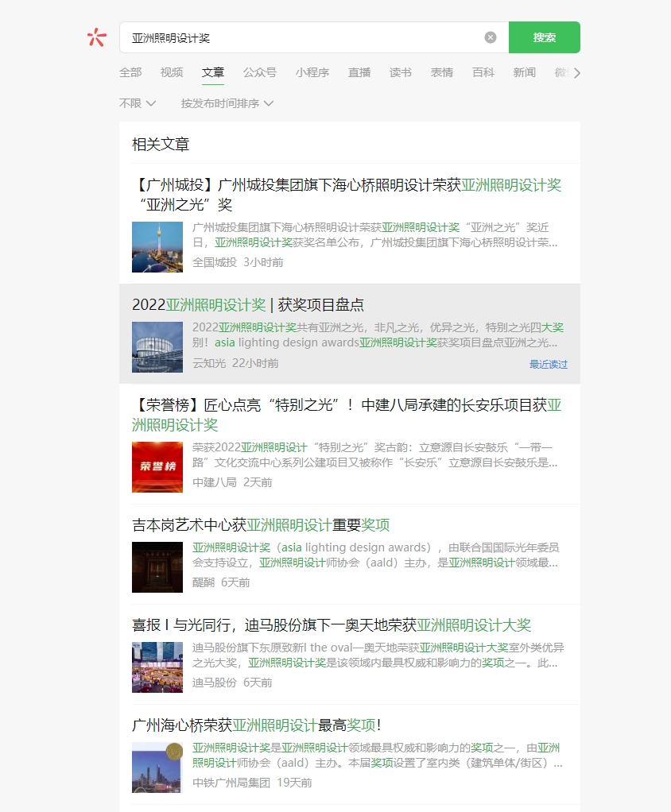
Task: Open the 按发布时间排序 sort dropdown
Action: tap(227, 103)
